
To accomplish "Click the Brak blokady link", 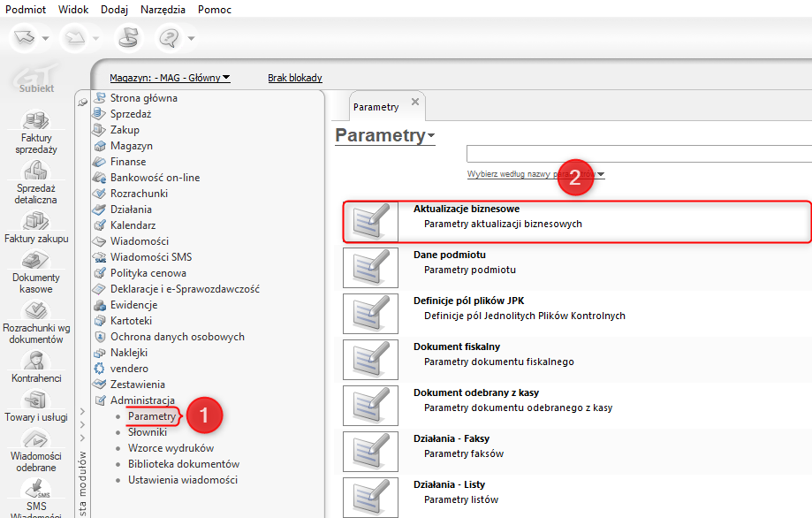I will pos(295,78).
